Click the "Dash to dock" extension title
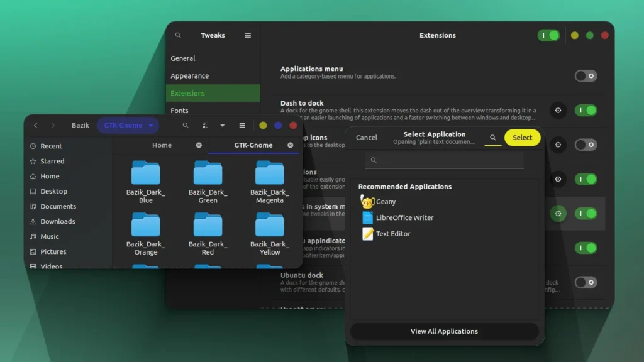The width and height of the screenshot is (644, 362). [x=302, y=104]
